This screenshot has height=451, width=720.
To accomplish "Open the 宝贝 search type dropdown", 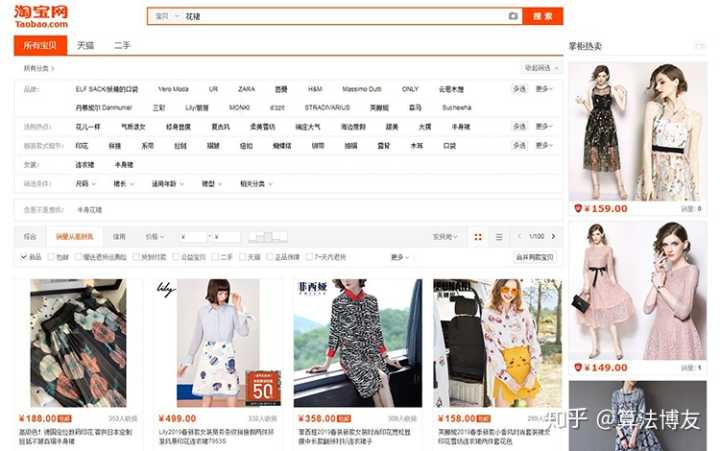I will [167, 16].
